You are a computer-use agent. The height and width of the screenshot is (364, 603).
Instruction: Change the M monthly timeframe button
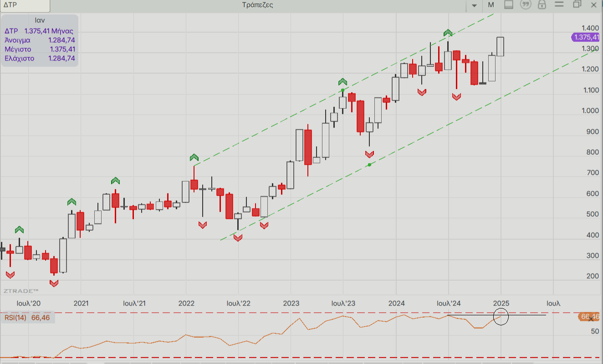pyautogui.click(x=491, y=5)
